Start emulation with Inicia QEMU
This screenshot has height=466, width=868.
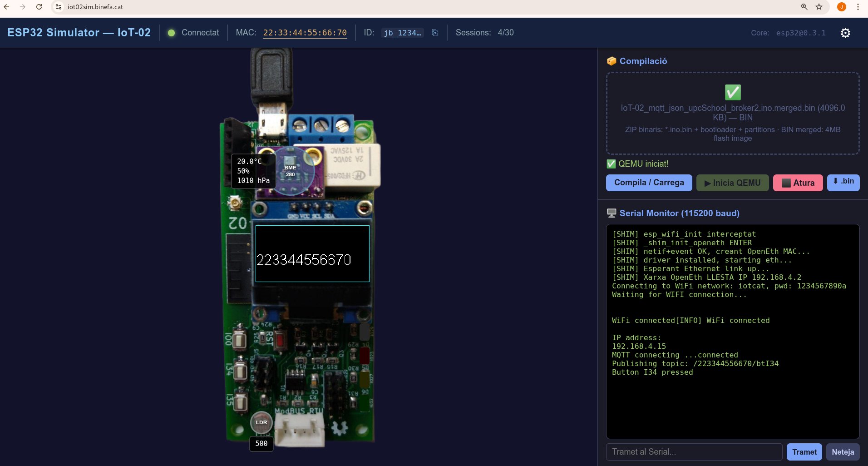(732, 183)
